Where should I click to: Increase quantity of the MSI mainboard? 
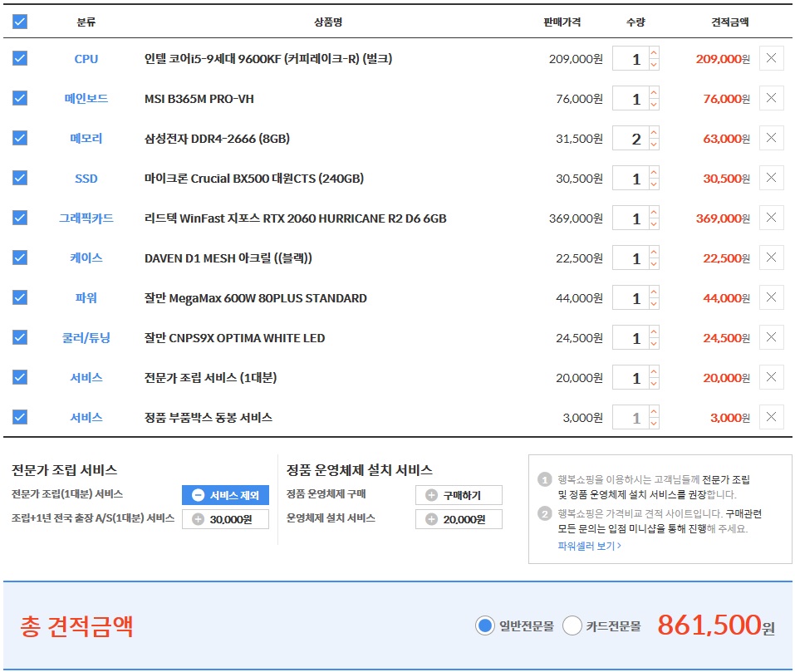(x=654, y=92)
